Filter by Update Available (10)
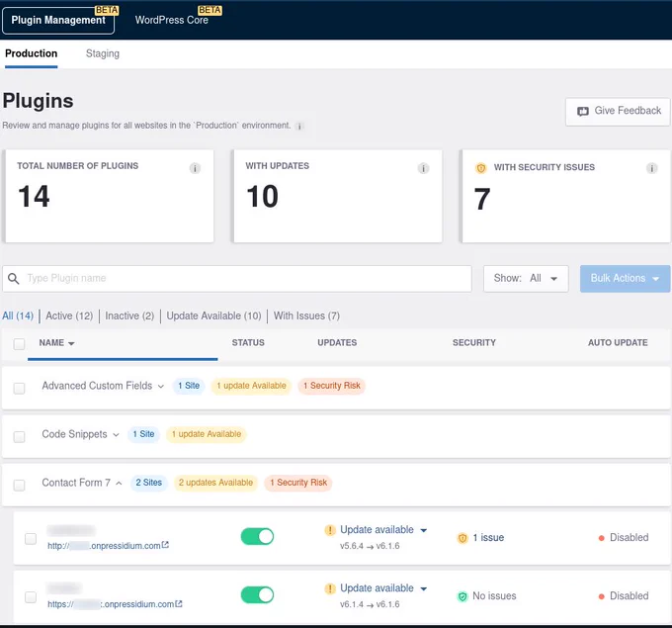 [x=213, y=316]
